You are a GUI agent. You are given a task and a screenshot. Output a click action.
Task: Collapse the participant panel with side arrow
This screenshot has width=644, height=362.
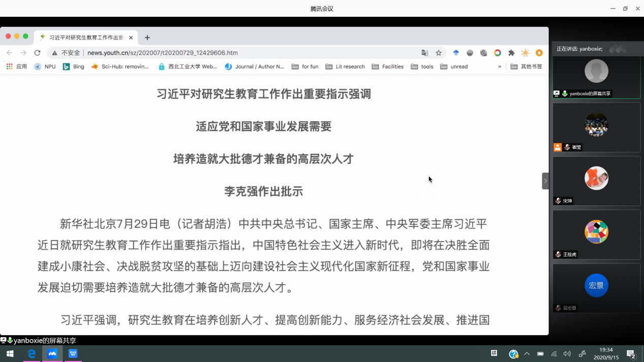(x=545, y=181)
